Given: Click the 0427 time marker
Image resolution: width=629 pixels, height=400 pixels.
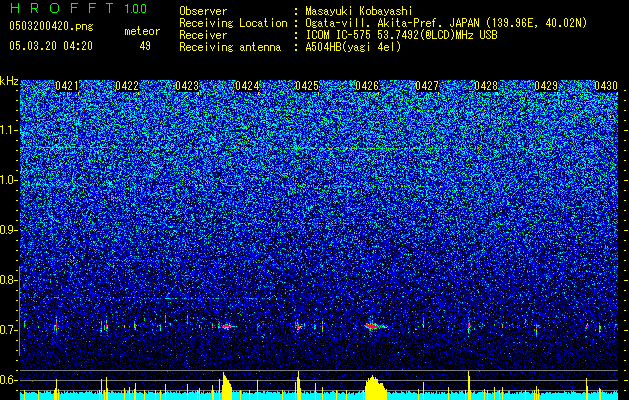Looking at the screenshot, I should tap(427, 86).
